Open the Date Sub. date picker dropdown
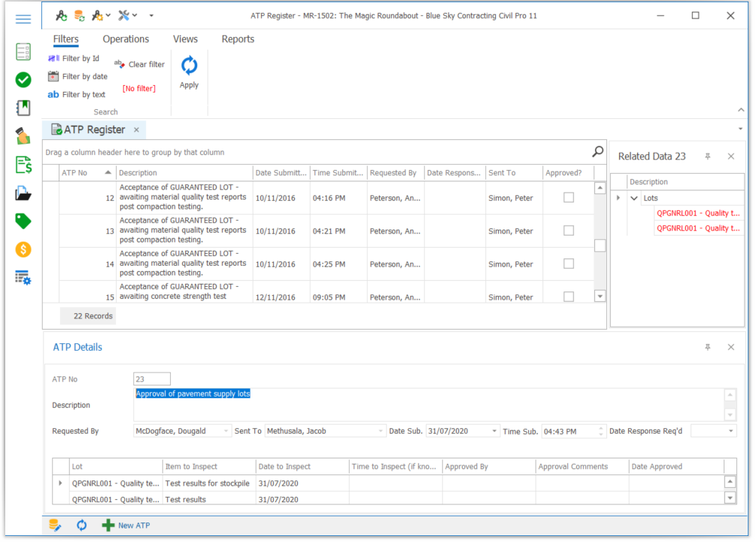The height and width of the screenshot is (545, 756). point(494,431)
